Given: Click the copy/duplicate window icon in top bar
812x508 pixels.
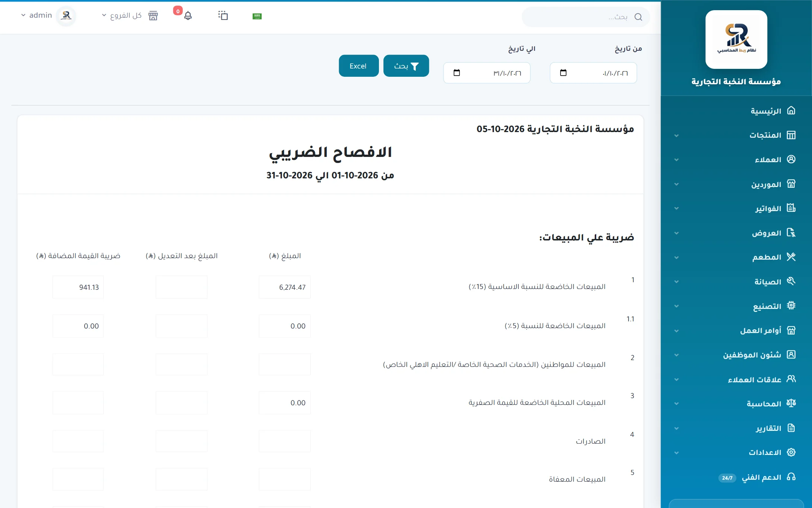Looking at the screenshot, I should 223,15.
